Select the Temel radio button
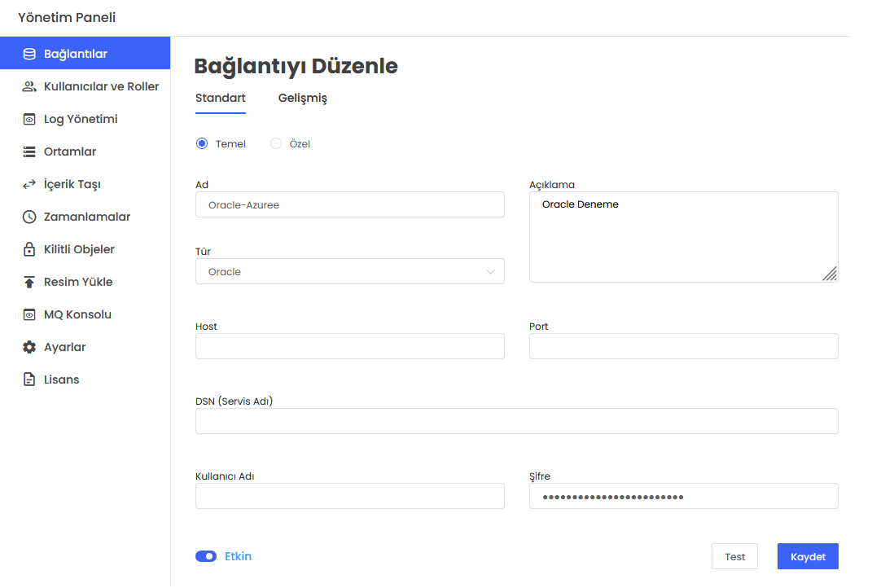 (201, 143)
